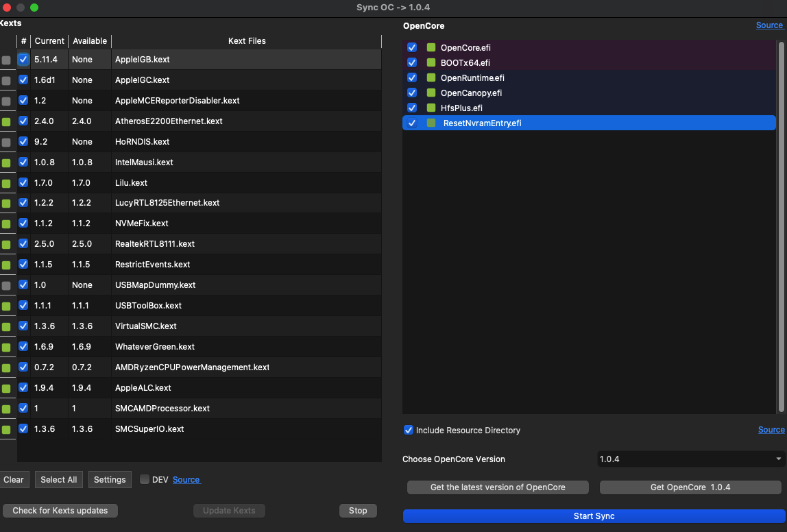This screenshot has width=787, height=532.
Task: Toggle the WhateverGreen.kext checkbox
Action: [x=23, y=346]
